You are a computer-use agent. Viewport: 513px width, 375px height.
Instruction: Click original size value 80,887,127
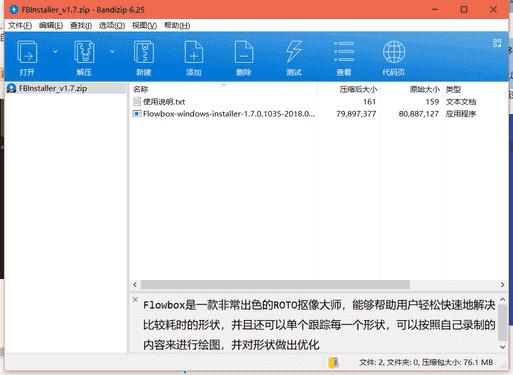pyautogui.click(x=419, y=114)
